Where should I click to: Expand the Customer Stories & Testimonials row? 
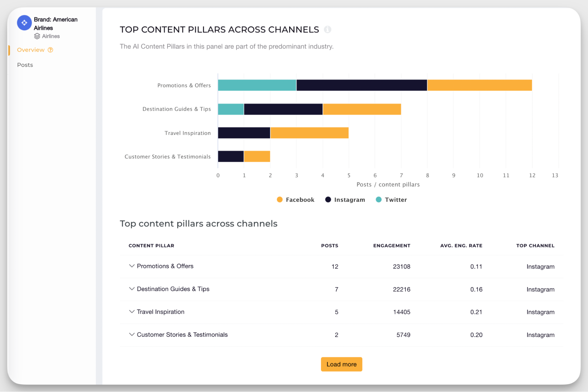click(x=132, y=335)
